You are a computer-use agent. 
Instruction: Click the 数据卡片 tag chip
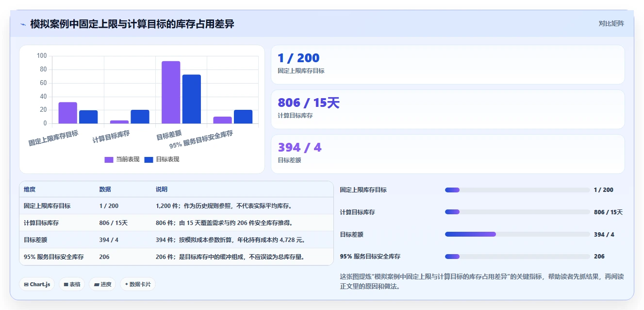coord(138,284)
